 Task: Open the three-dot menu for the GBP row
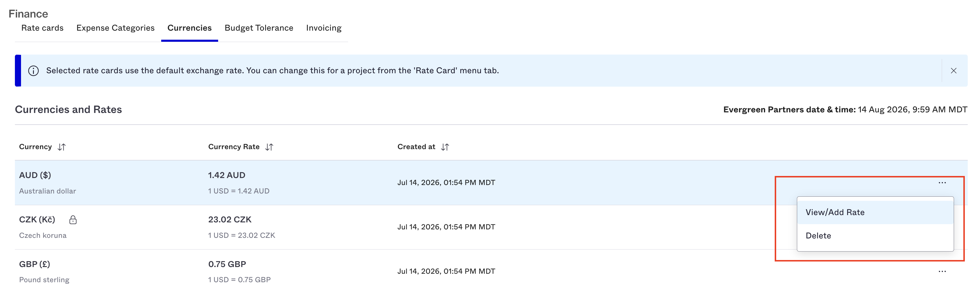tap(942, 271)
